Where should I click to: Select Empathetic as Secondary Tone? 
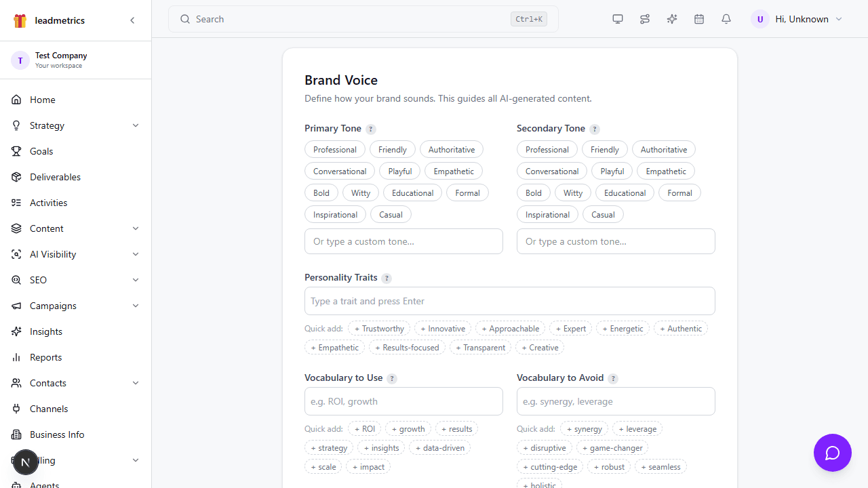click(666, 171)
